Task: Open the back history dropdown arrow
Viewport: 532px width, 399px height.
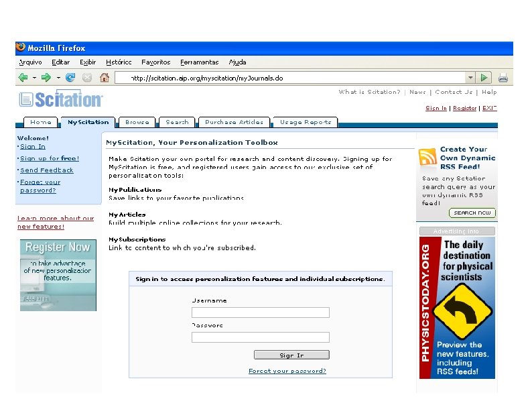Action: coord(34,78)
